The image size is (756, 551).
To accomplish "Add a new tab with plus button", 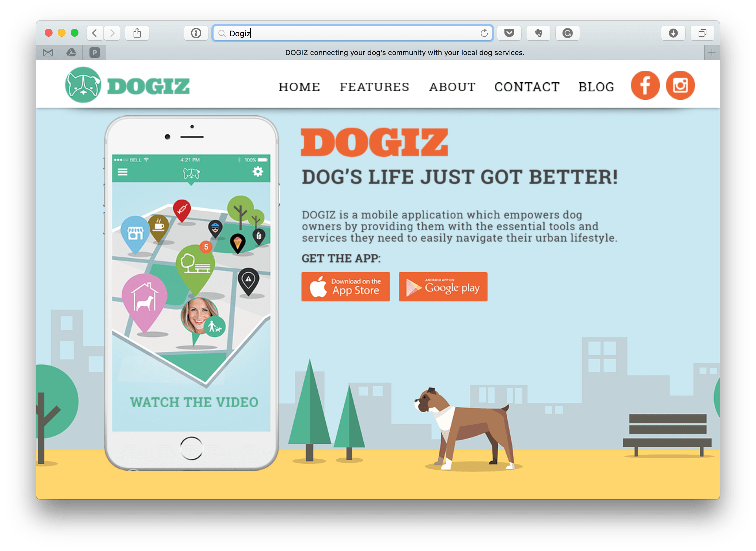I will pos(711,53).
